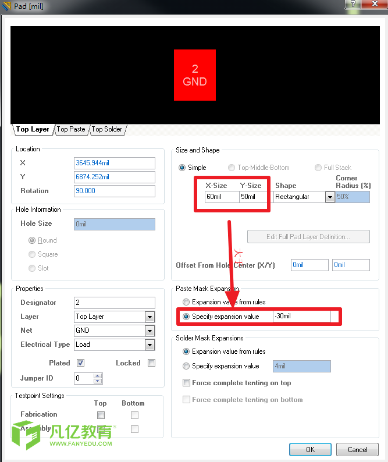The image size is (388, 462).
Task: Switch to the Top Solder tab
Action: [107, 129]
